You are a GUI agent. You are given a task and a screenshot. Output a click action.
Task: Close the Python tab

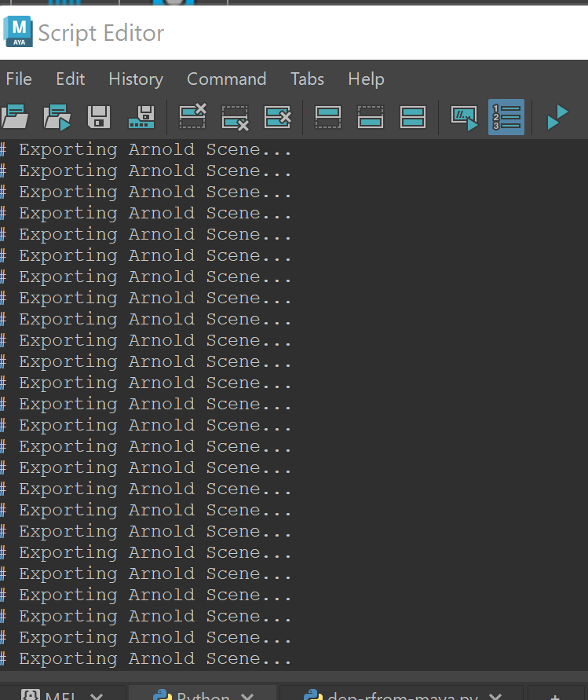click(247, 695)
